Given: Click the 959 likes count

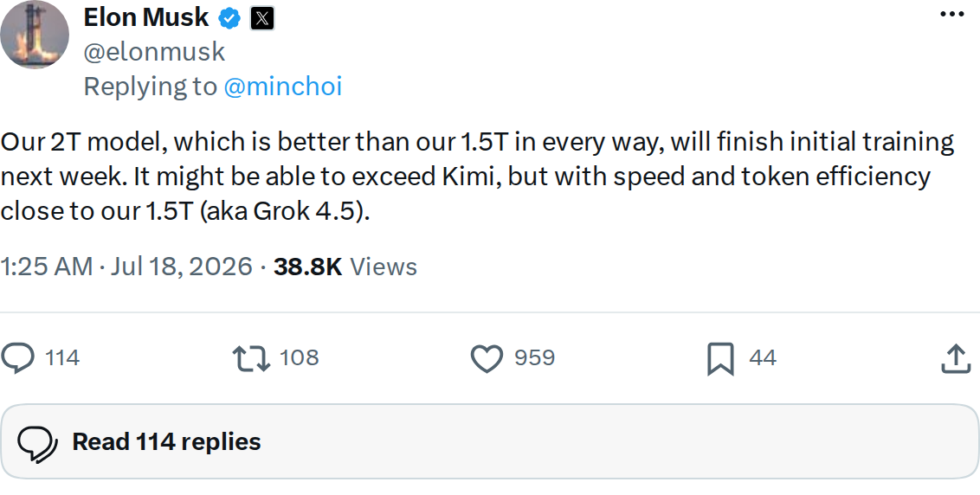Looking at the screenshot, I should (534, 357).
